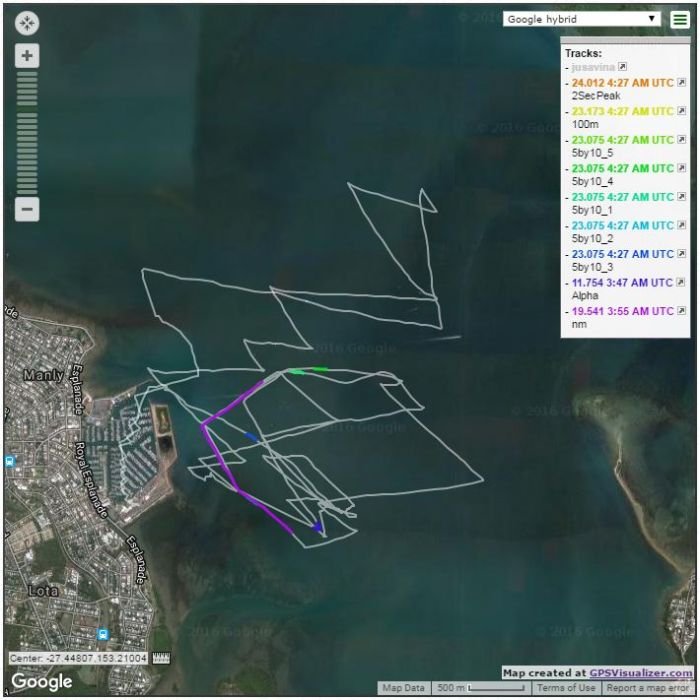
Task: Toggle the magenta 19.541 nm track label
Action: pyautogui.click(x=621, y=311)
